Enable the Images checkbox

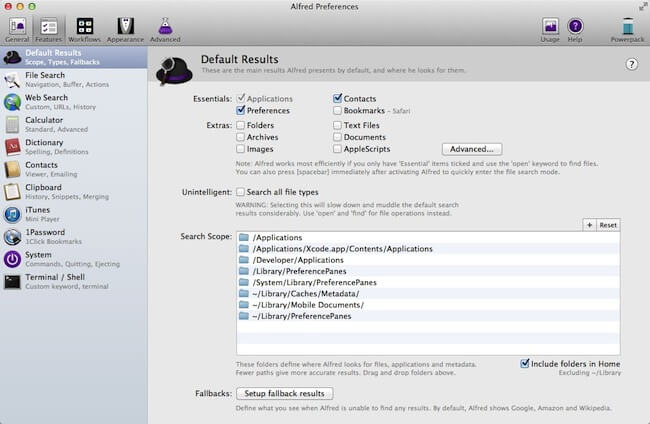(240, 148)
